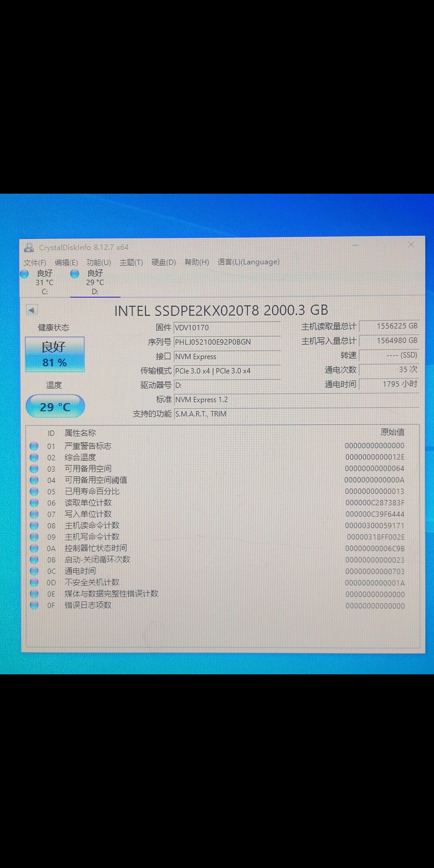Open the 文件(F) menu
Image resolution: width=434 pixels, height=868 pixels.
click(x=35, y=262)
